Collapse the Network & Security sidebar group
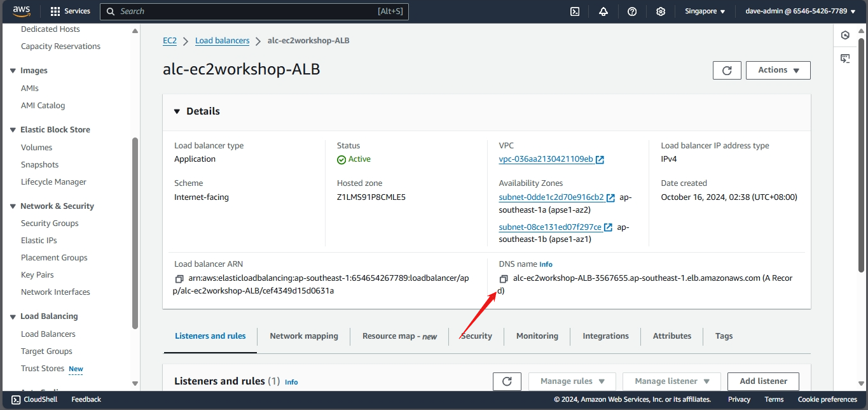Image resolution: width=868 pixels, height=410 pixels. point(13,206)
